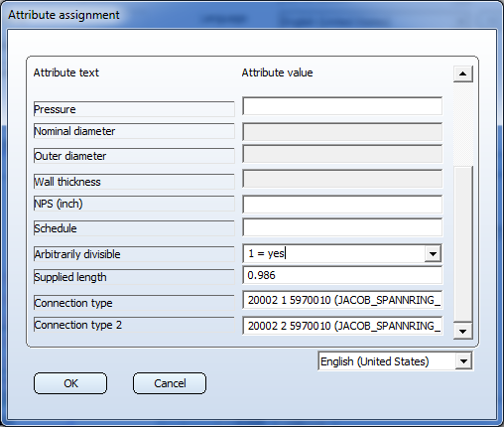Click the vertical scrollbar thumb
The height and width of the screenshot is (427, 504).
click(x=463, y=244)
